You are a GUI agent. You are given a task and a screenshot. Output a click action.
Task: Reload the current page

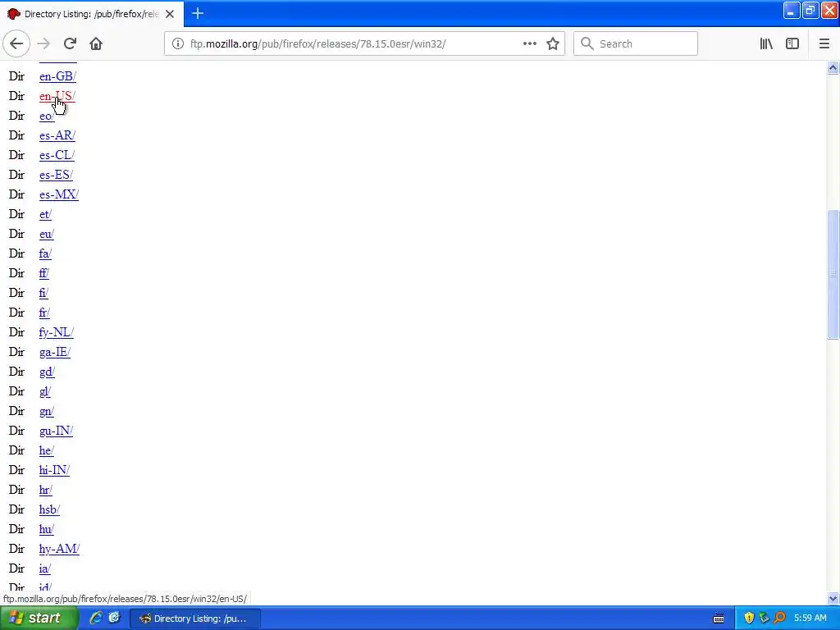click(x=70, y=44)
